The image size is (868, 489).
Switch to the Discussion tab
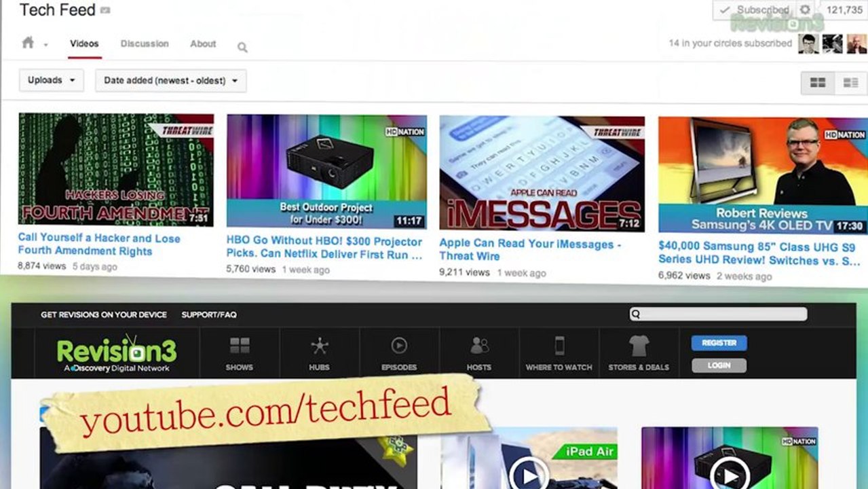coord(145,43)
